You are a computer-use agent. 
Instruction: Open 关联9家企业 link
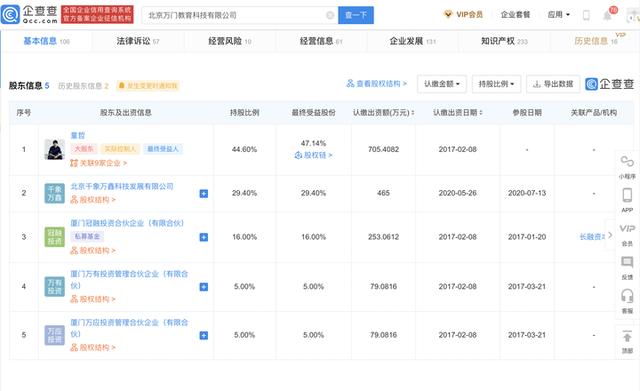(x=98, y=163)
